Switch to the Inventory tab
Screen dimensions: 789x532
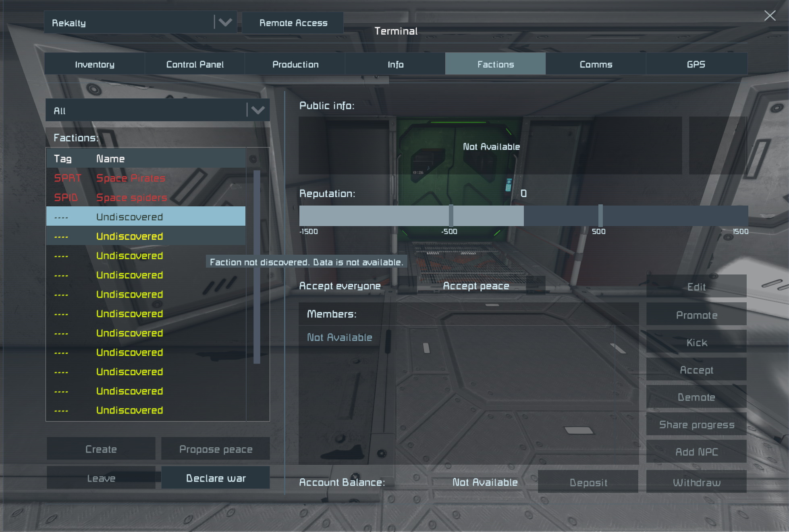pyautogui.click(x=95, y=64)
